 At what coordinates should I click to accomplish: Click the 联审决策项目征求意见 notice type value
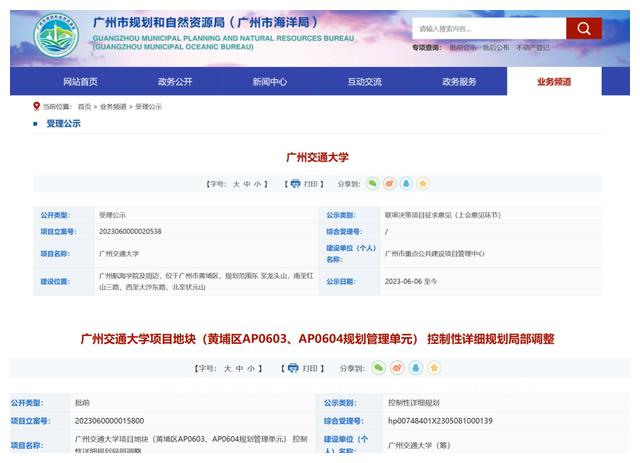pos(442,215)
